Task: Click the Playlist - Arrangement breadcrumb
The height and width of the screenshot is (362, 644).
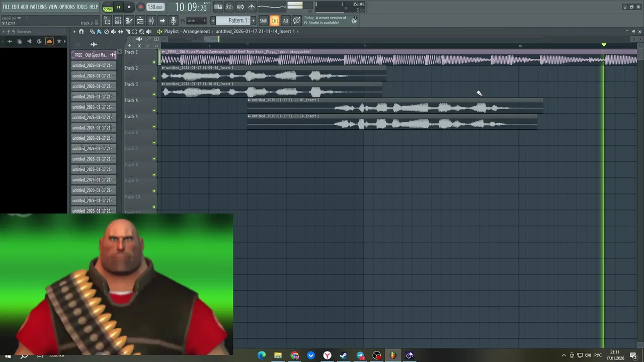Action: coord(187,31)
